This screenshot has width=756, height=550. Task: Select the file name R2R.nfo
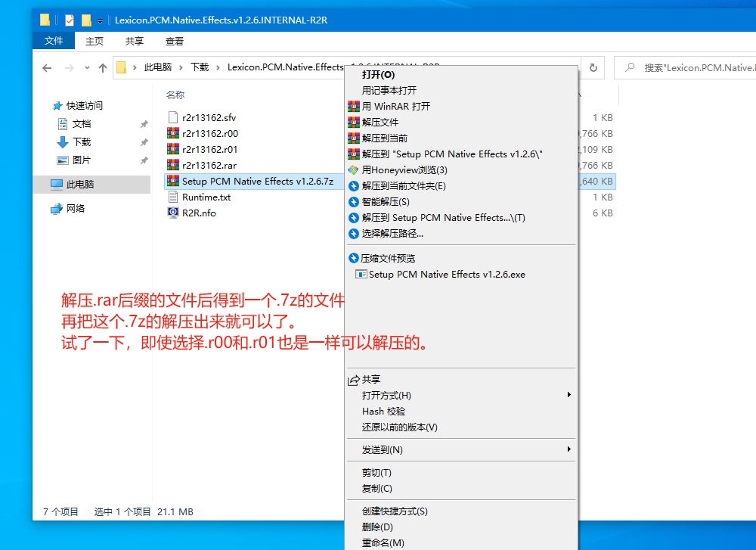click(199, 213)
